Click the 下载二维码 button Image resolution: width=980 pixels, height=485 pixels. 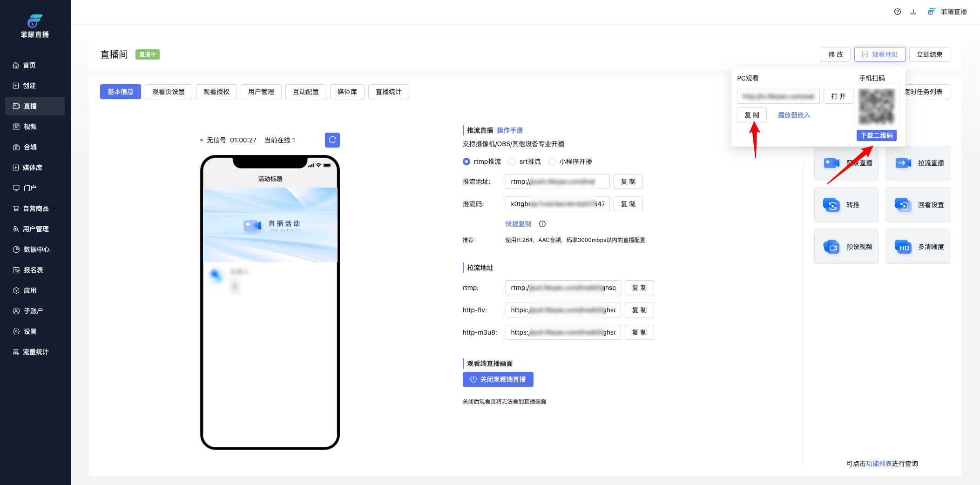click(x=876, y=135)
